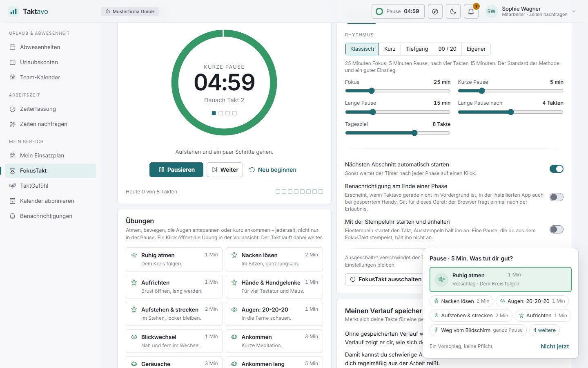The image size is (588, 368).
Task: Pause the timer with Pausieren
Action: point(176,170)
